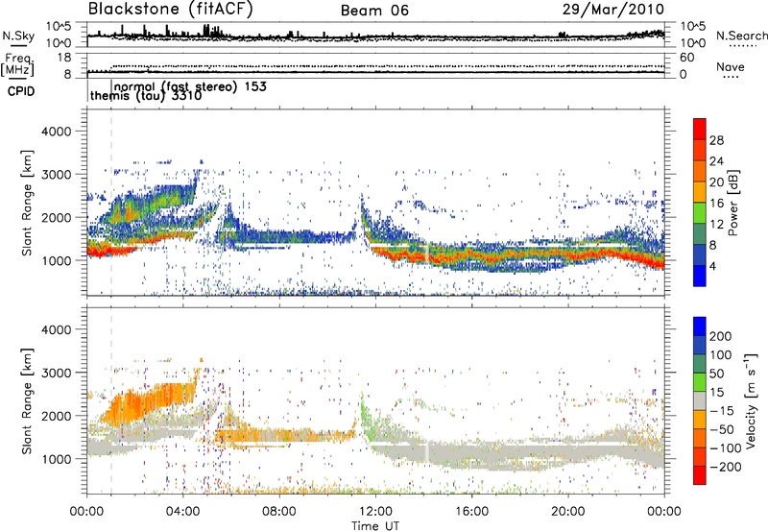Click the 60 Nave tick label

(686, 58)
